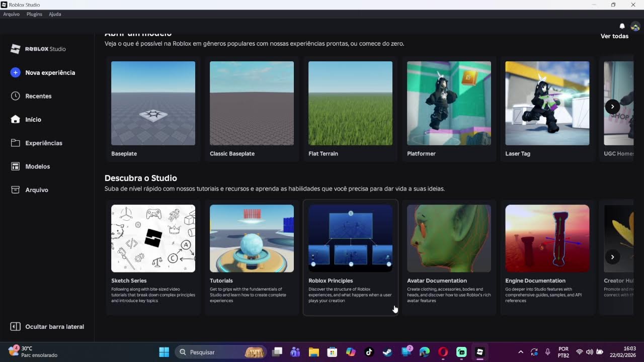This screenshot has width=644, height=362.
Task: Go to the Início section
Action: pos(33,120)
